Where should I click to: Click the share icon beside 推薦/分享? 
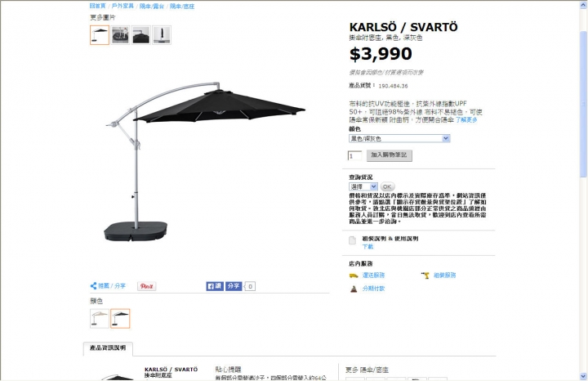93,286
